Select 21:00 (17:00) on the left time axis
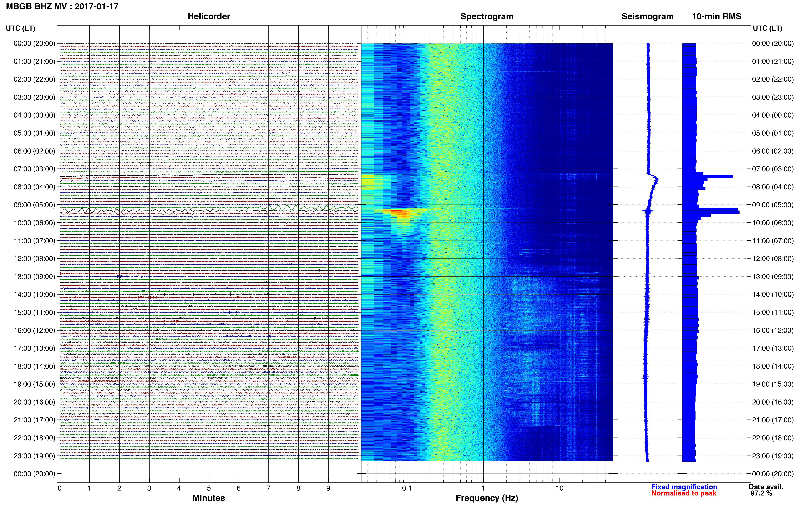812x508 pixels. tap(34, 420)
